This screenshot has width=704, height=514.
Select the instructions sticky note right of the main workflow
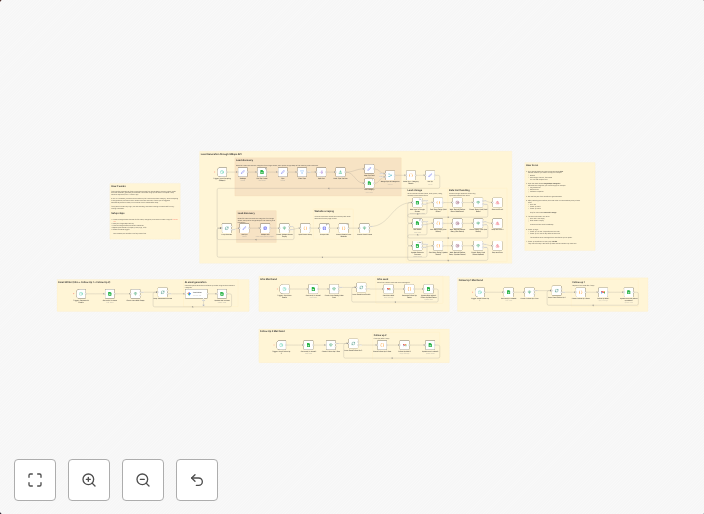click(559, 206)
